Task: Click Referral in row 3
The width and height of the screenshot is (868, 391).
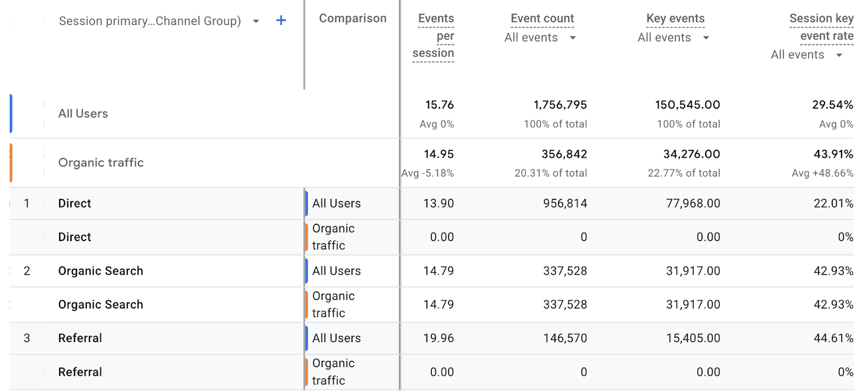Action: [x=80, y=338]
